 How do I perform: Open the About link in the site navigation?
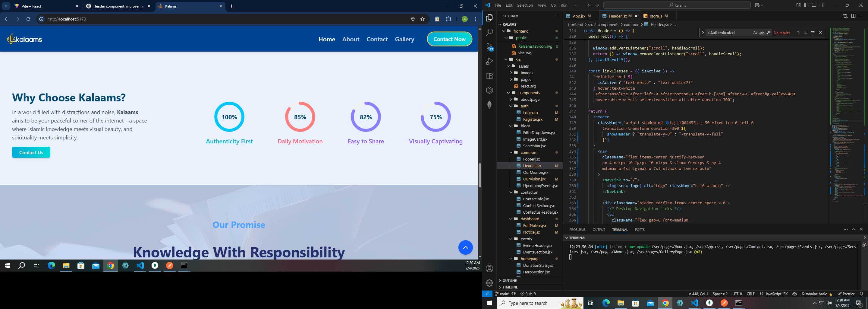pyautogui.click(x=351, y=39)
